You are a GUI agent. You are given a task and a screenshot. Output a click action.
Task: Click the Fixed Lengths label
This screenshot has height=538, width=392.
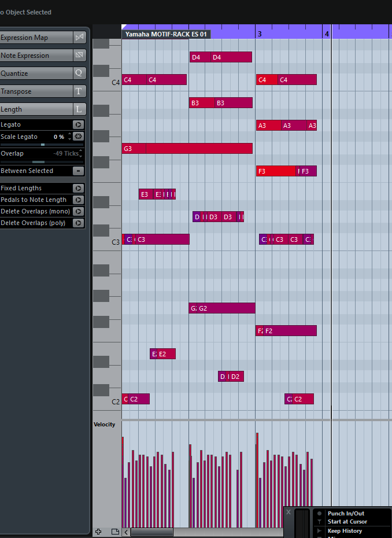tap(21, 188)
